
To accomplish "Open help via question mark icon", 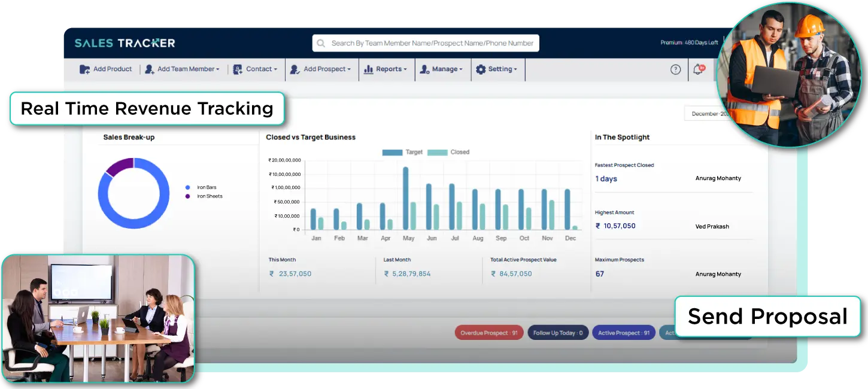I will click(675, 69).
